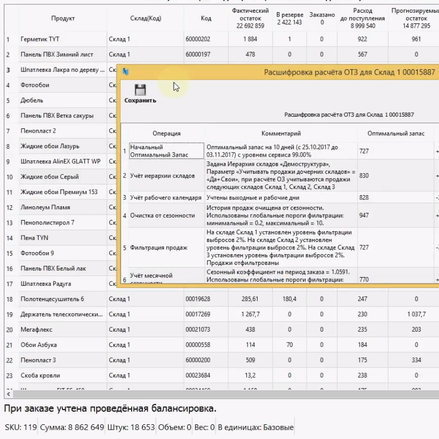Click the Оптимальный запас header in the dialog

click(396, 133)
